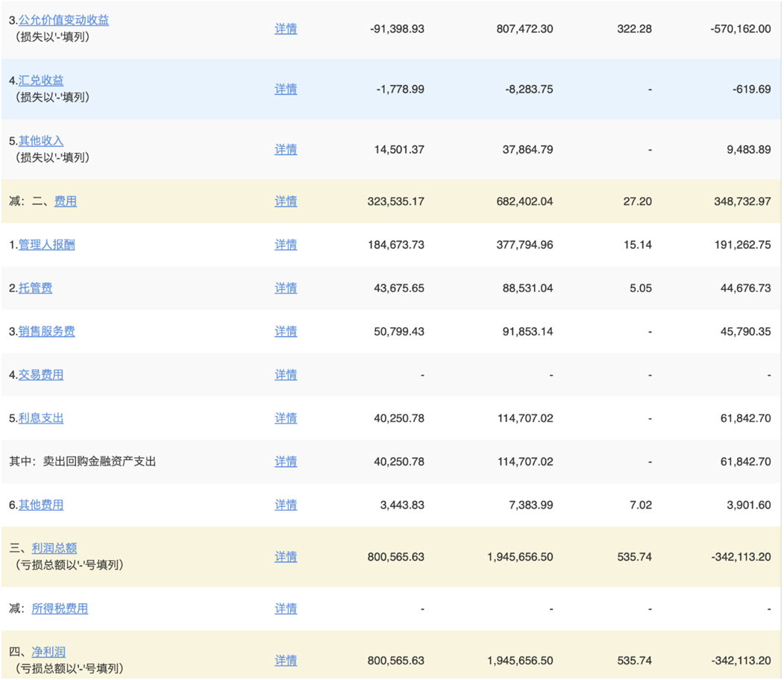This screenshot has height=680, width=784.
Task: Open the 所得税费用 link
Action: [60, 608]
